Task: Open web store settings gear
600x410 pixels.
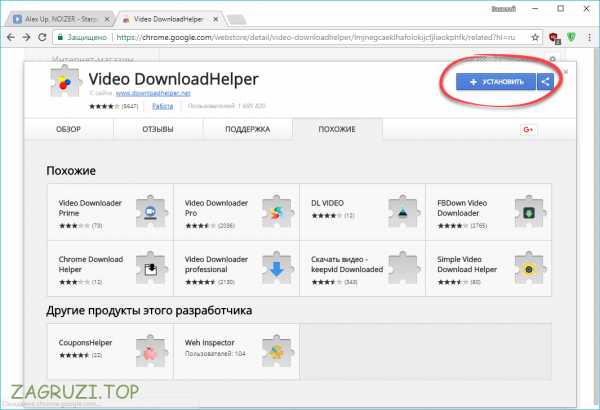Action: [552, 59]
